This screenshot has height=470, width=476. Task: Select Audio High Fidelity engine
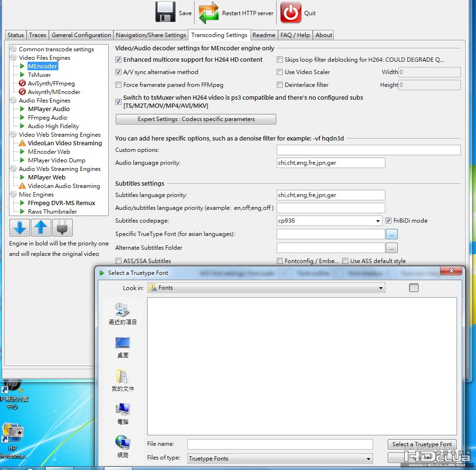click(x=54, y=126)
